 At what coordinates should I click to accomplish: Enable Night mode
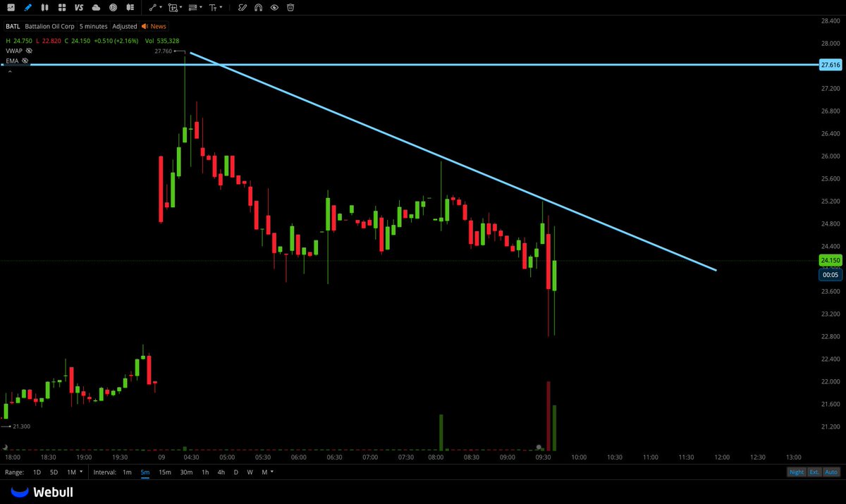[796, 472]
